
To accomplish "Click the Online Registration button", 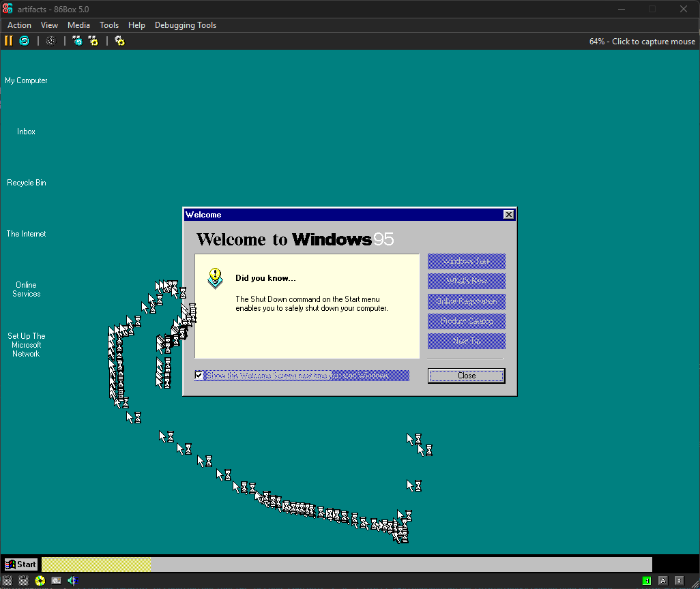I will pos(467,301).
